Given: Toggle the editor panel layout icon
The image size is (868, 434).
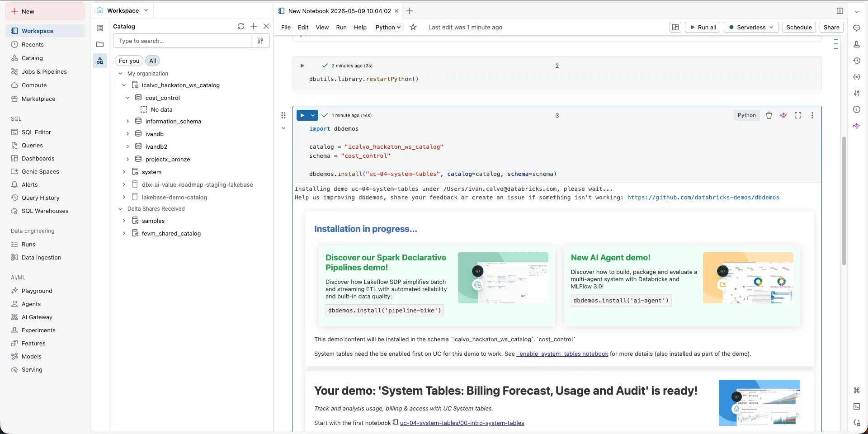Looking at the screenshot, I should (x=840, y=11).
